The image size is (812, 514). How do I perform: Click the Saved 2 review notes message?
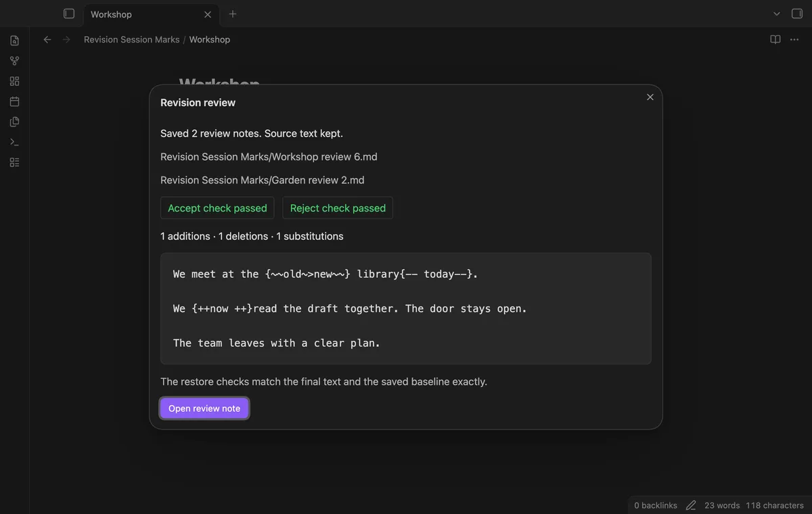pos(252,133)
